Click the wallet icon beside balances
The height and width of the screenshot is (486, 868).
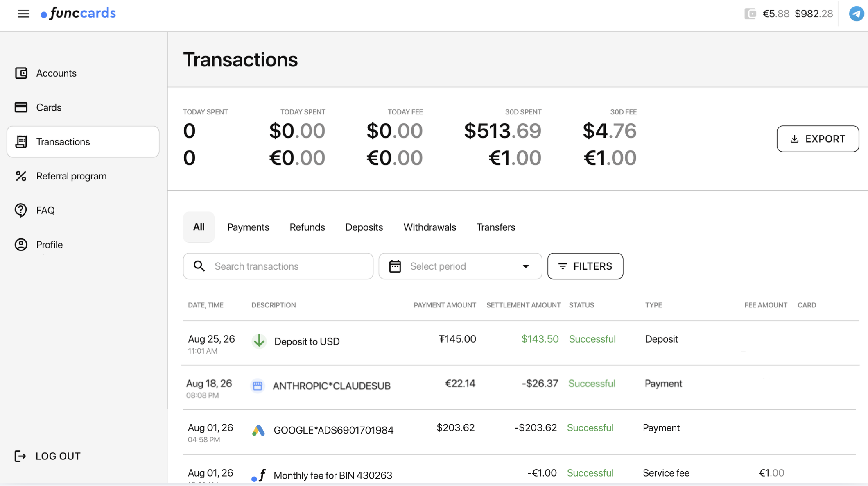[x=750, y=14]
